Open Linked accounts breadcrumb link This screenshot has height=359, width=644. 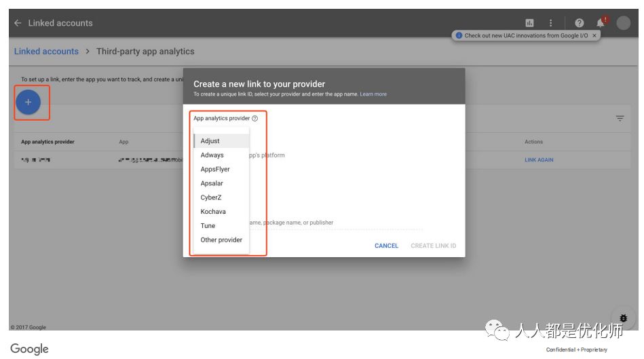click(46, 52)
